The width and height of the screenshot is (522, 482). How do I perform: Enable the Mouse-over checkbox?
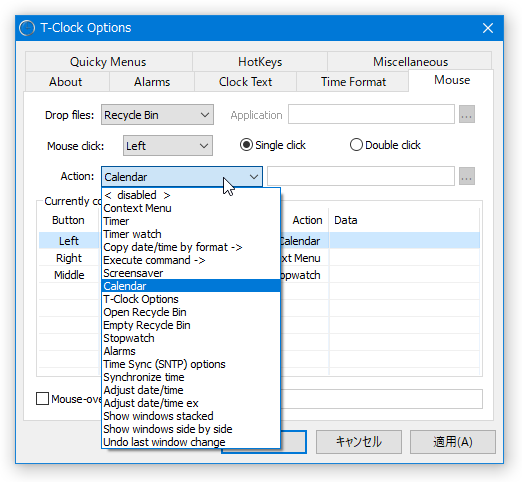click(42, 399)
